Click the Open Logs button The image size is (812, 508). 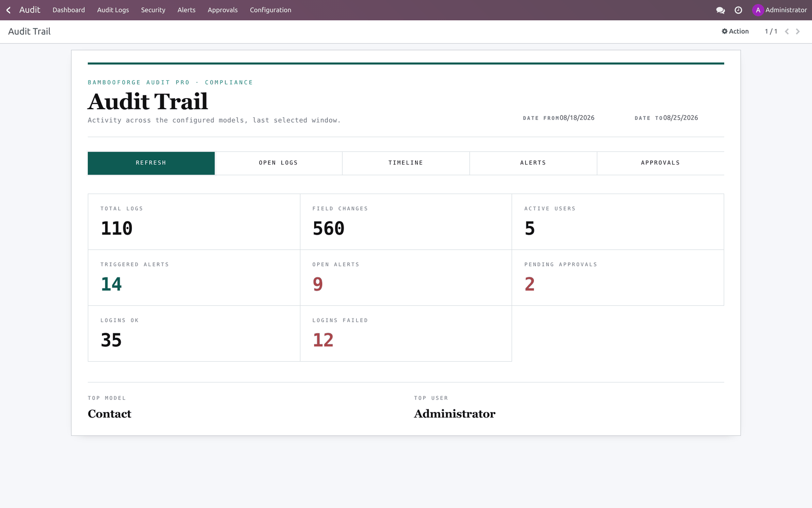click(279, 163)
